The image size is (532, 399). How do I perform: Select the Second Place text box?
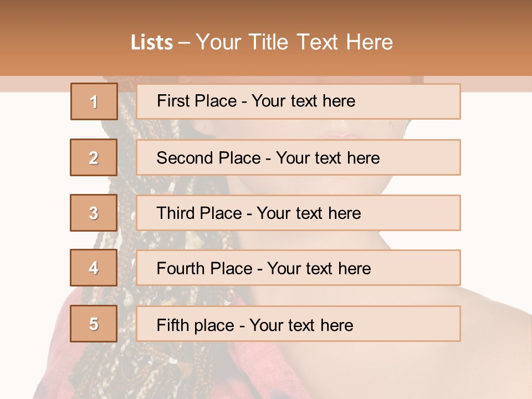(x=298, y=157)
